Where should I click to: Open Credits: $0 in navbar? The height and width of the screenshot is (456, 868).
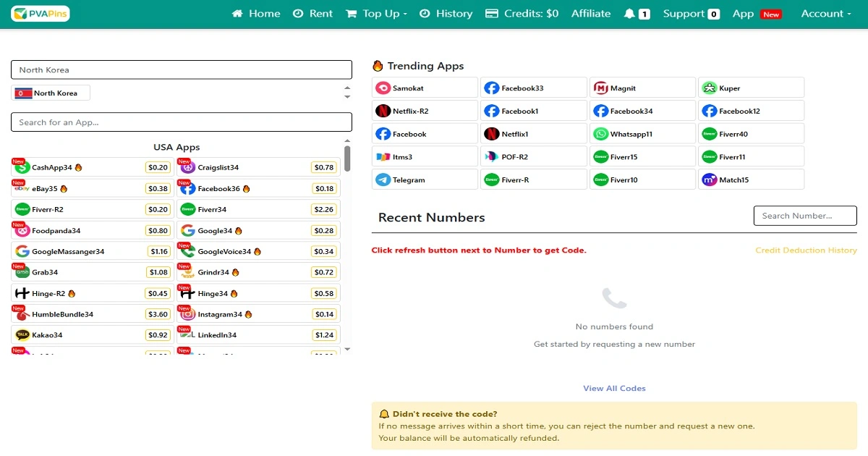pos(522,14)
